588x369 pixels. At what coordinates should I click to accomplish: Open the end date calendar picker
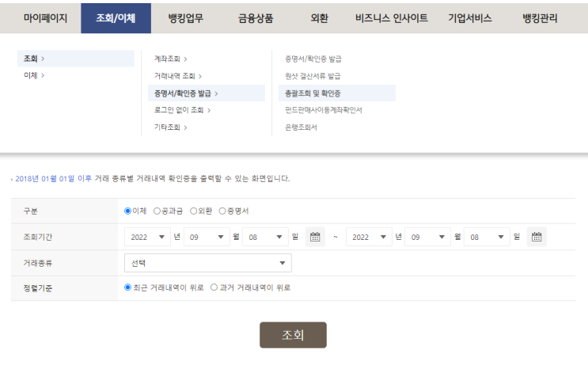[537, 237]
